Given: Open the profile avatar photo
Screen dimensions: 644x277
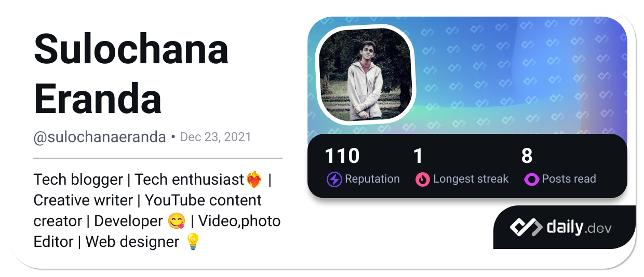Looking at the screenshot, I should click(365, 73).
